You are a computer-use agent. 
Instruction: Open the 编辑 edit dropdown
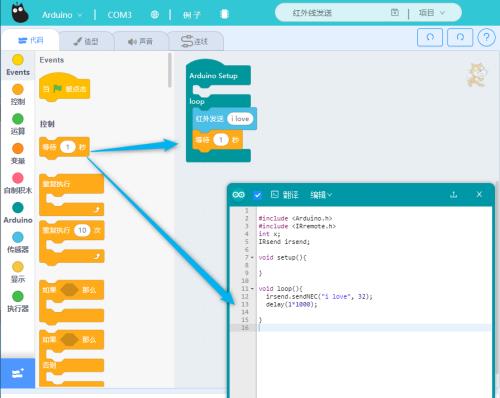tap(321, 195)
